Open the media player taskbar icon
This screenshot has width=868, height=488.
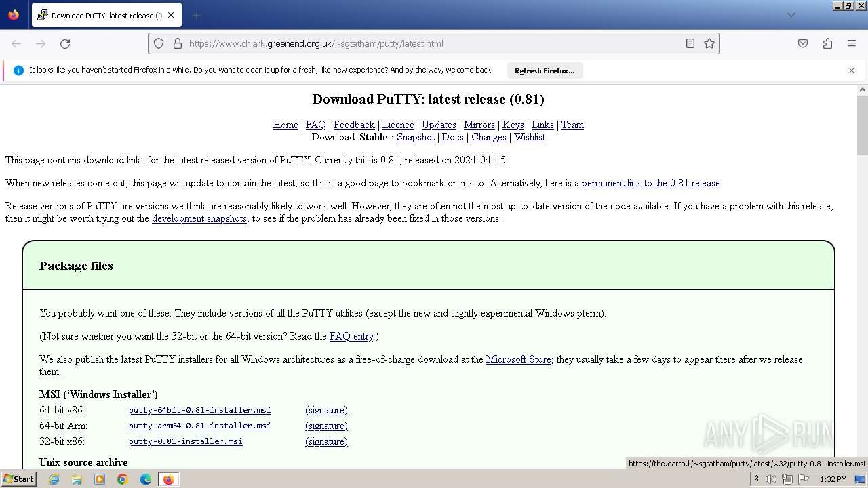[x=100, y=479]
